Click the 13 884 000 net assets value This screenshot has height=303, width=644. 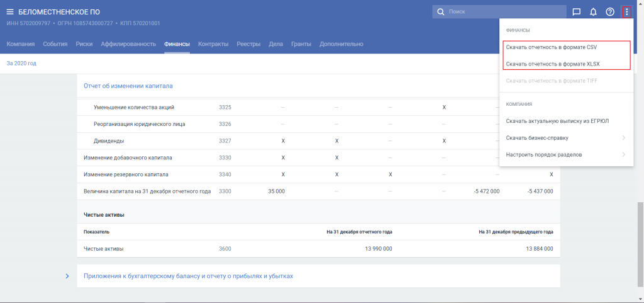click(x=539, y=249)
